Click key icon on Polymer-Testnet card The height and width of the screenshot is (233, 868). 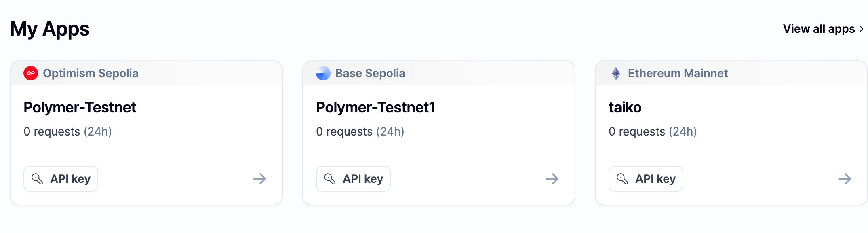37,179
